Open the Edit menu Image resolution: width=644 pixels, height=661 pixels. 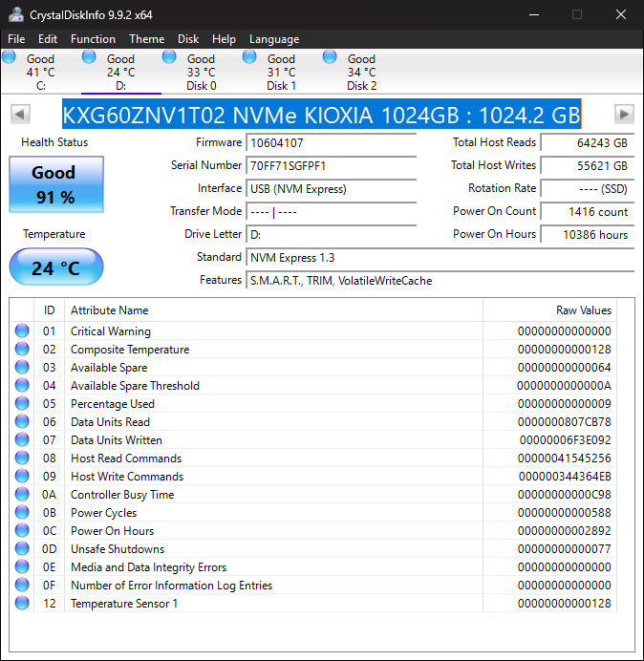point(48,39)
